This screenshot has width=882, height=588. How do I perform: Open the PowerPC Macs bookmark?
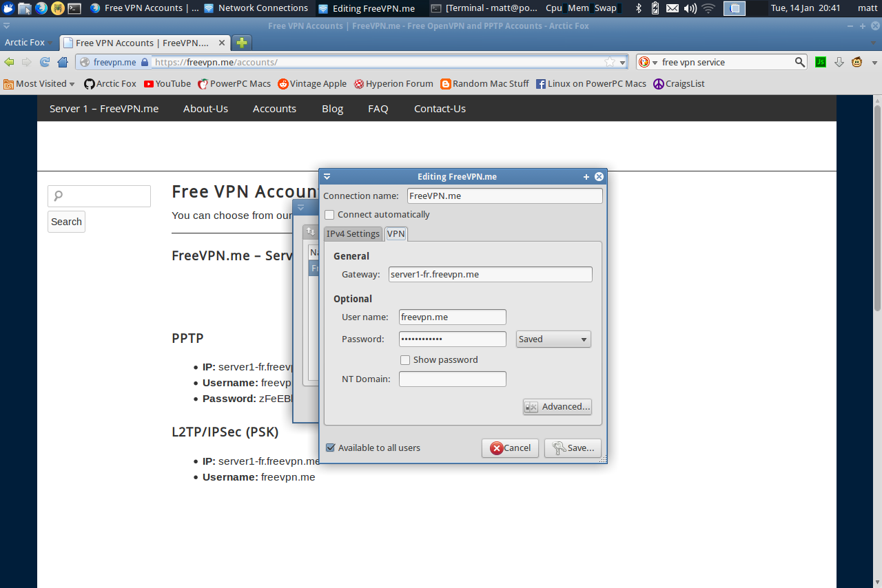pos(234,83)
